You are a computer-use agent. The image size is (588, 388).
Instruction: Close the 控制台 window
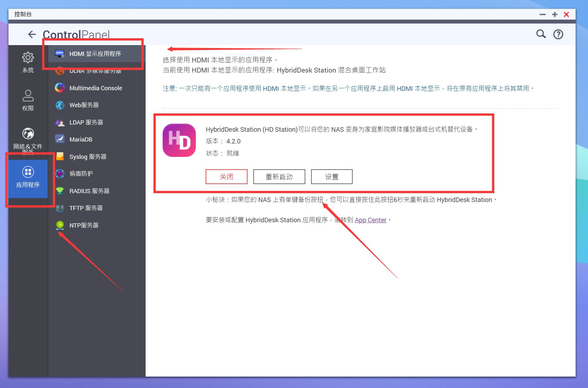tap(566, 14)
